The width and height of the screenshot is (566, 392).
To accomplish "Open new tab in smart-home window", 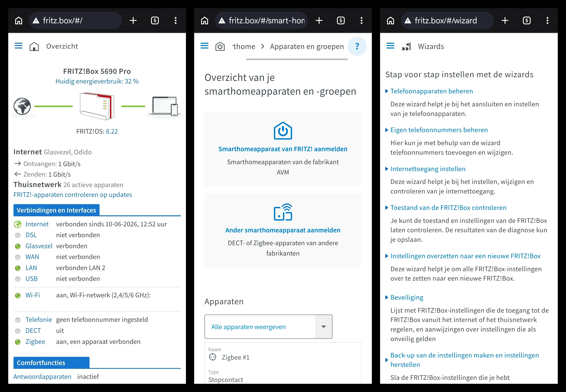I will pos(319,21).
